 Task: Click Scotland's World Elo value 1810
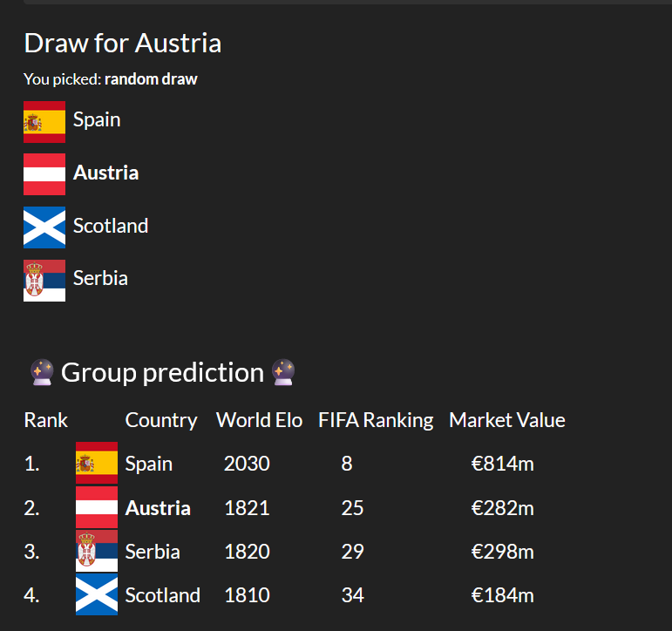[247, 595]
